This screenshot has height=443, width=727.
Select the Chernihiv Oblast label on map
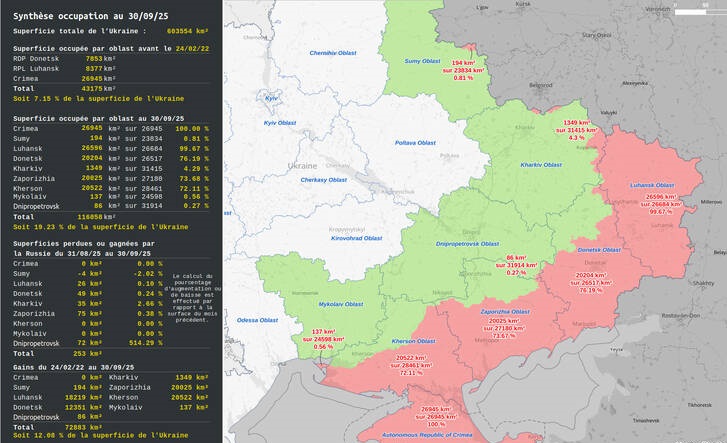coord(332,53)
